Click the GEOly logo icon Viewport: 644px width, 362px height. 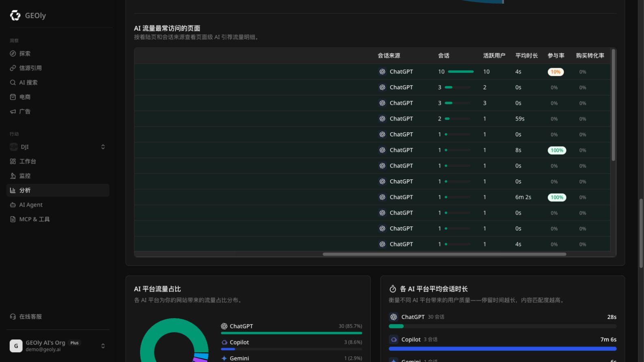(x=15, y=15)
